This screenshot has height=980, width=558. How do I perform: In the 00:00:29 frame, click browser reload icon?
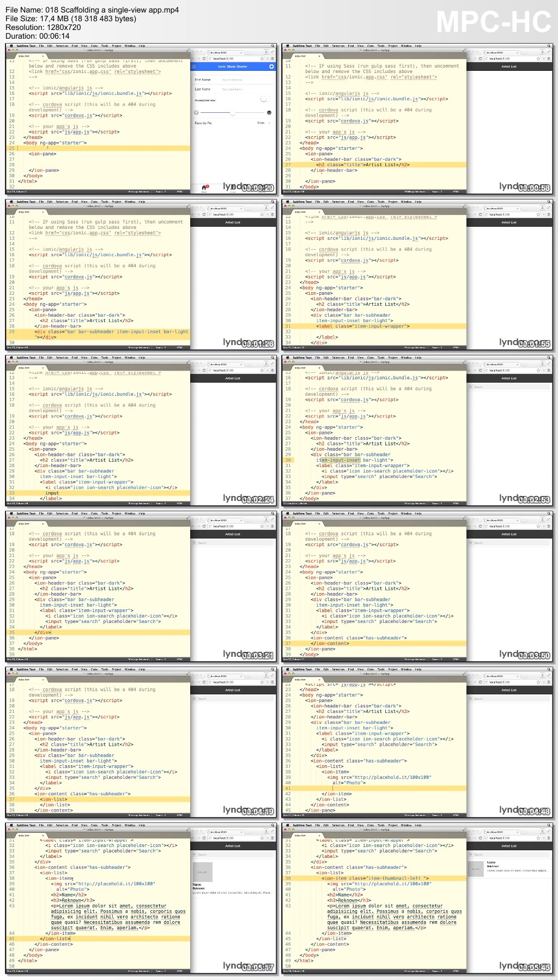(x=204, y=59)
